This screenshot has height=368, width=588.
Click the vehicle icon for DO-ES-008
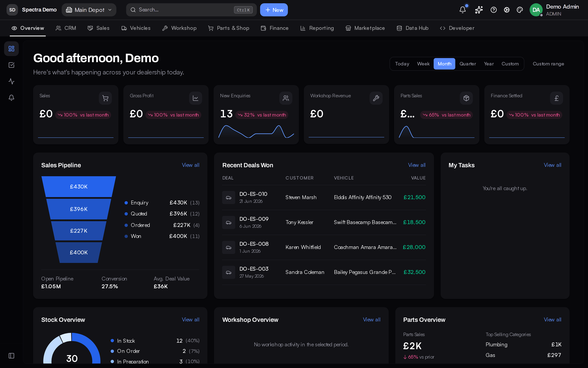pyautogui.click(x=229, y=247)
